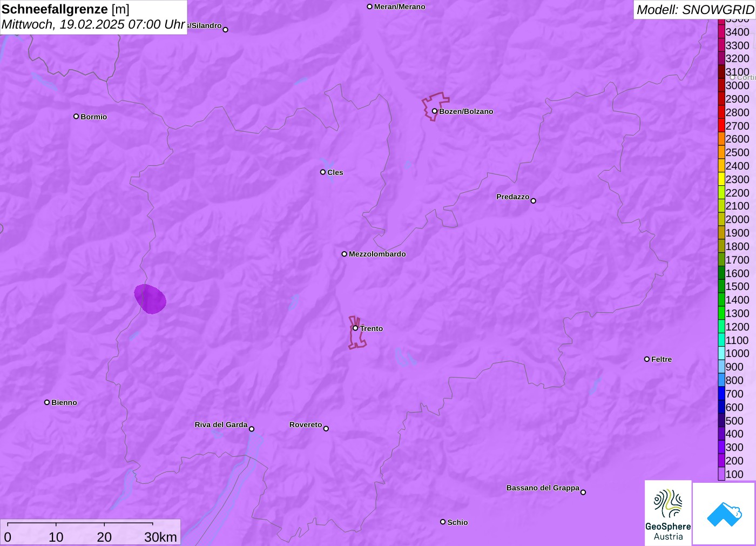The width and height of the screenshot is (756, 546).
Task: Click the Rovereto label text
Action: [x=306, y=424]
